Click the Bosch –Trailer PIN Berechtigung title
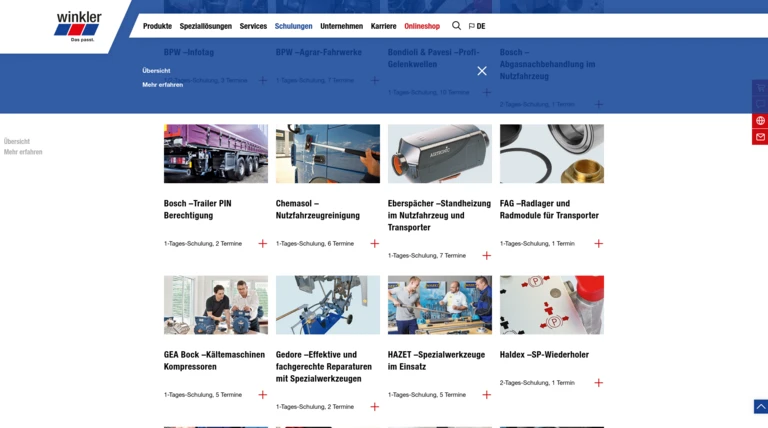This screenshot has width=768, height=428. coord(197,210)
